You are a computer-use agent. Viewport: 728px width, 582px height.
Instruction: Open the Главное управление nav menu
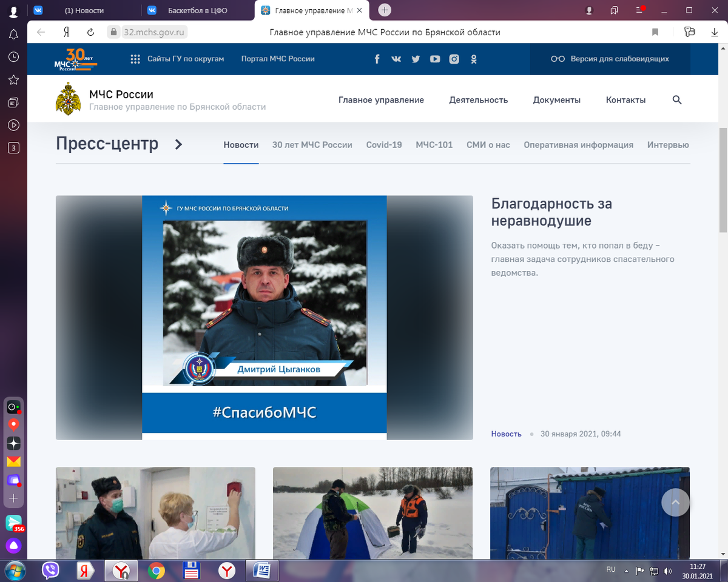coord(381,100)
